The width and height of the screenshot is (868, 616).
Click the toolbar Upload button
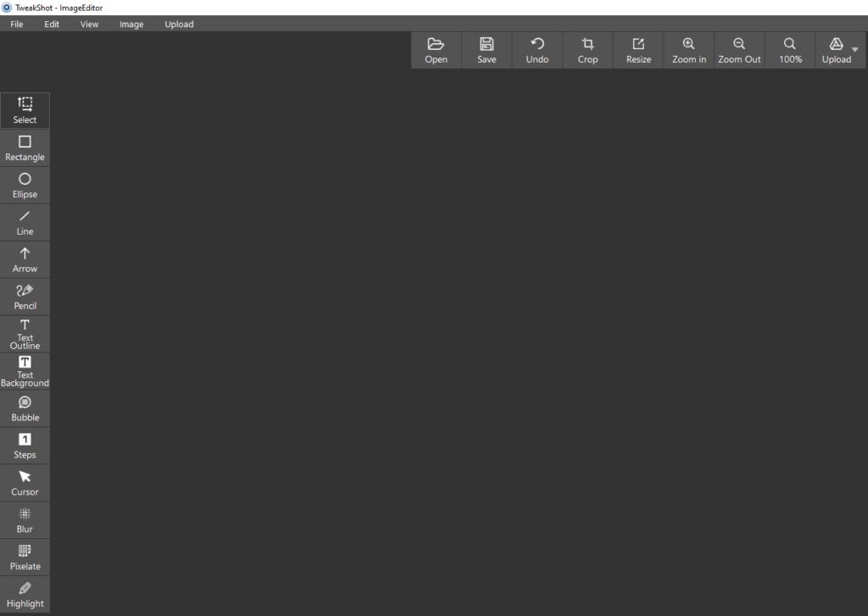click(x=836, y=50)
